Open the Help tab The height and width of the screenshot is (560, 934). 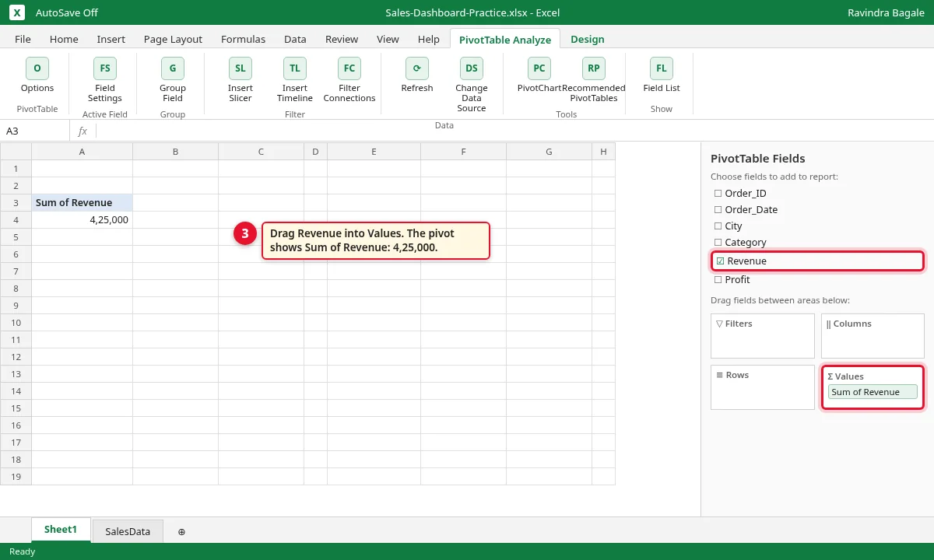429,39
